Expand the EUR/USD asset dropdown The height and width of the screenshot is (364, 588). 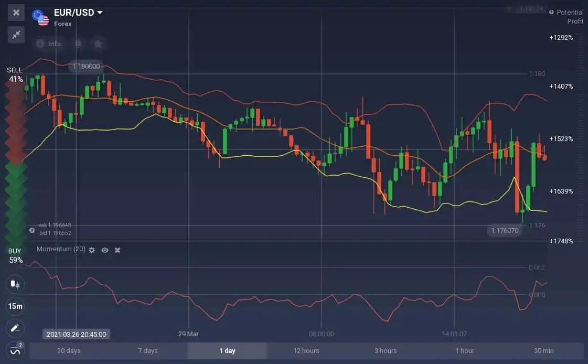coord(100,13)
